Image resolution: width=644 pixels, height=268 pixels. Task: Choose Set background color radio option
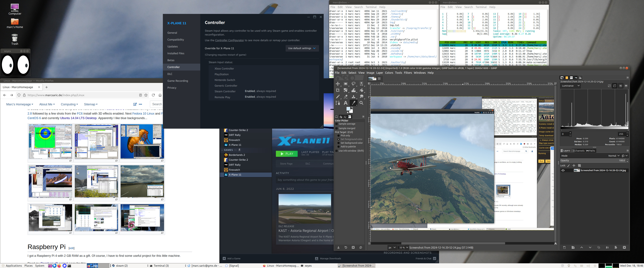pyautogui.click(x=338, y=143)
